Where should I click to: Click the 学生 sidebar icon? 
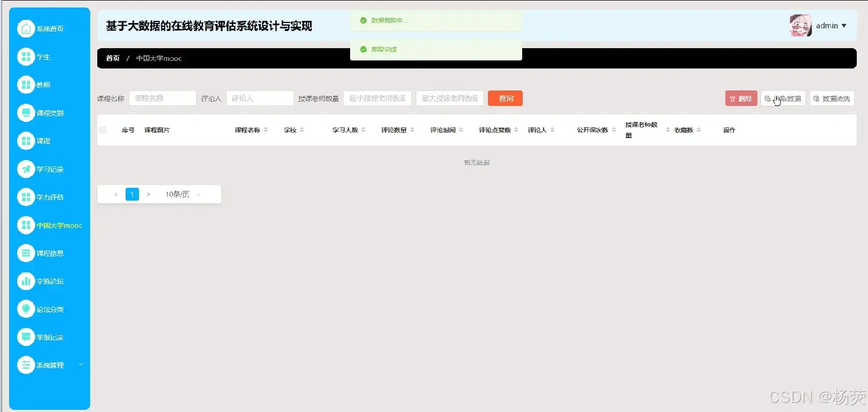click(26, 57)
